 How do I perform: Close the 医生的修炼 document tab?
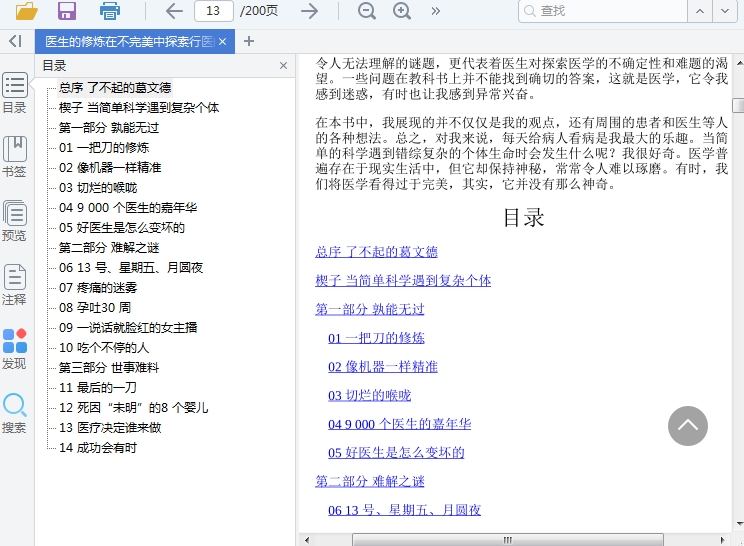223,42
